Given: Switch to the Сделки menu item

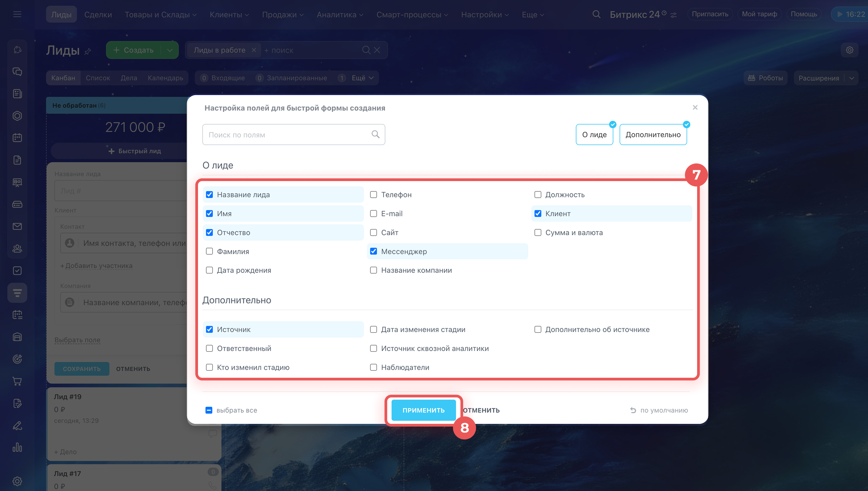Looking at the screenshot, I should [98, 14].
